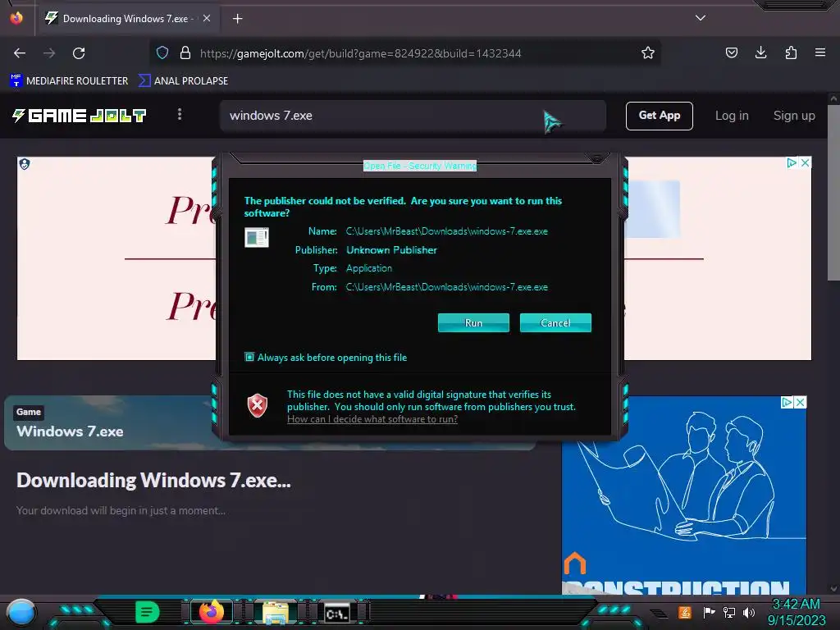Click the Game Jolt logo

80,115
